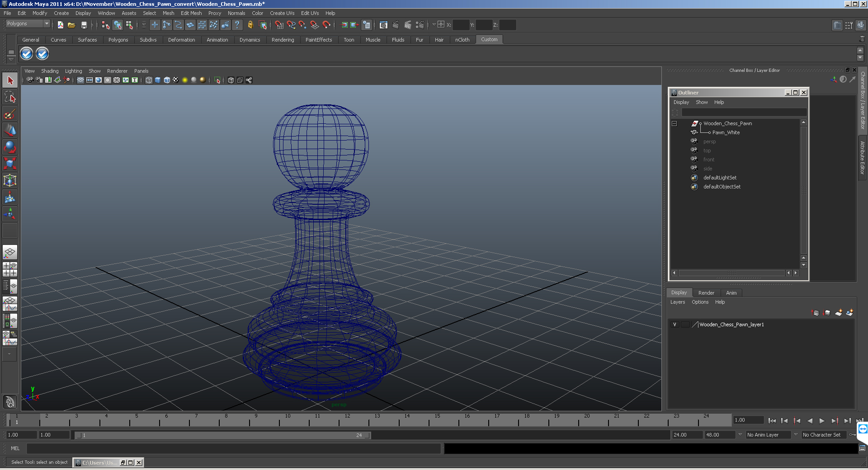Toggle viewport Wireframe display cube
Screen dimensions: 868x470
[149, 80]
